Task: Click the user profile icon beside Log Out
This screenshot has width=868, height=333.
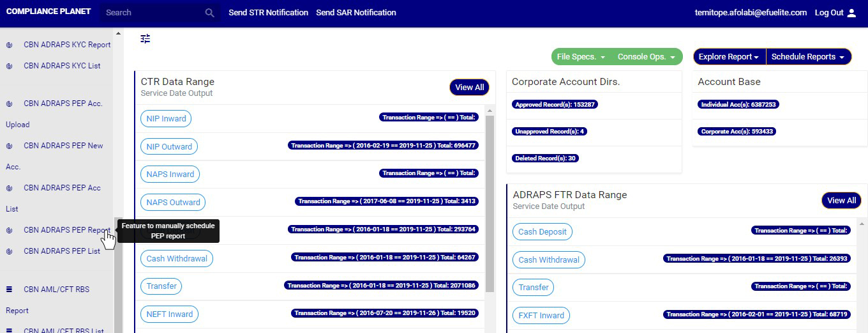Action: 851,13
